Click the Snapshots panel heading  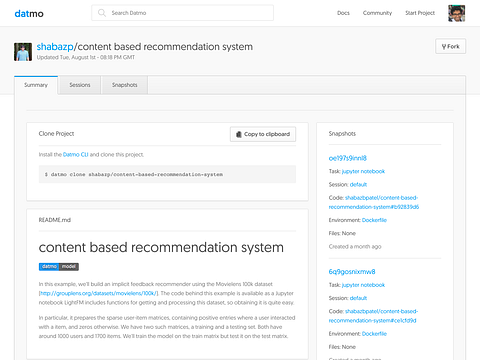pyautogui.click(x=342, y=134)
